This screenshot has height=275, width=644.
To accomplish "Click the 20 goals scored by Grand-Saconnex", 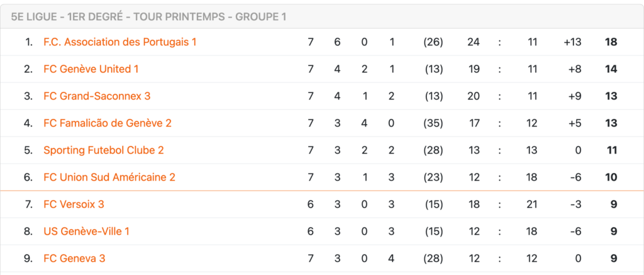I will (x=474, y=96).
